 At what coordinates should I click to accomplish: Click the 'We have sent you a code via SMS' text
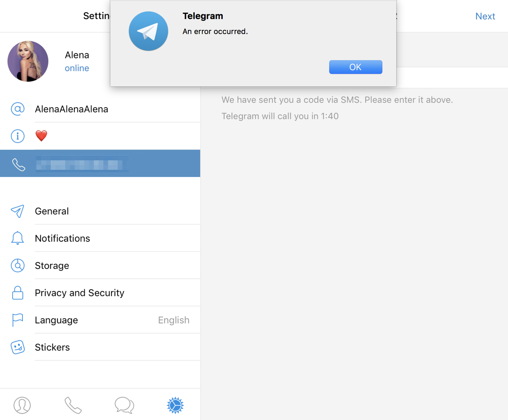click(337, 100)
